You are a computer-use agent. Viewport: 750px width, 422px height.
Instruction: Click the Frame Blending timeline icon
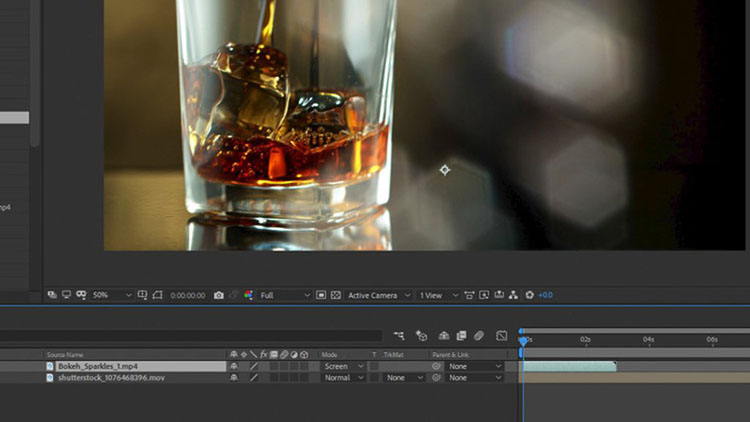(459, 336)
